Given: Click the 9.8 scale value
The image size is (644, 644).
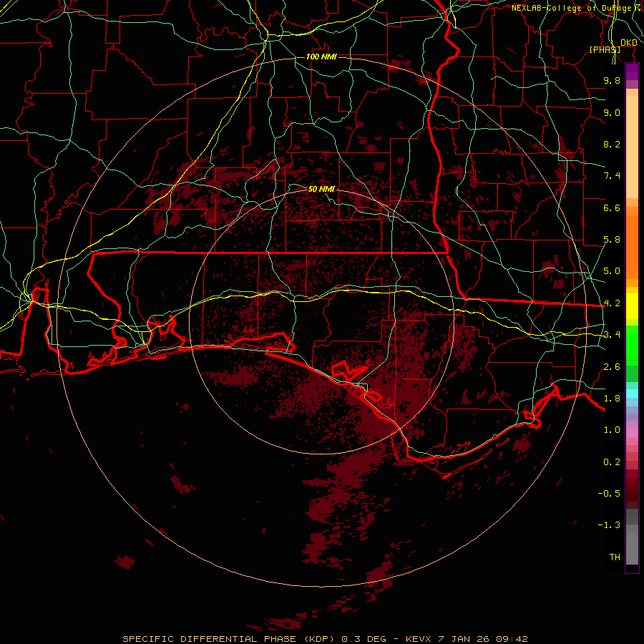Looking at the screenshot, I should coord(612,80).
